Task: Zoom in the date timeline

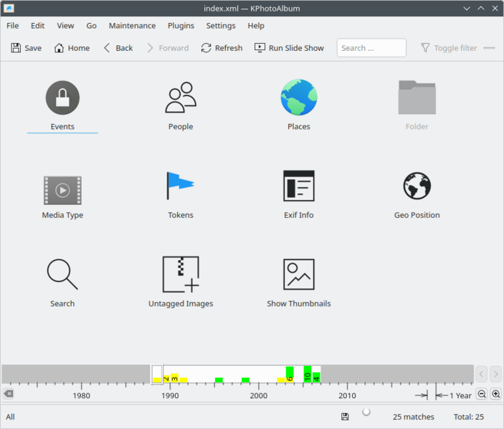Action: [495, 395]
